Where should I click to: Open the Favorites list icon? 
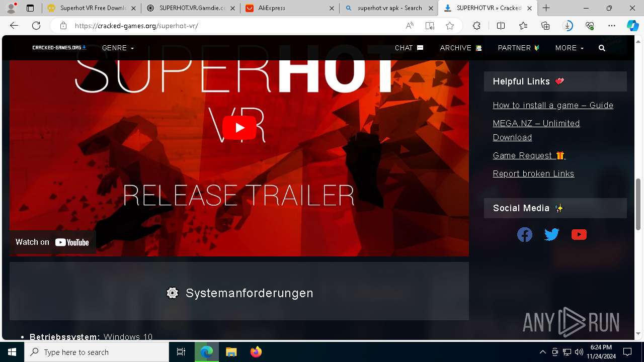tap(523, 26)
